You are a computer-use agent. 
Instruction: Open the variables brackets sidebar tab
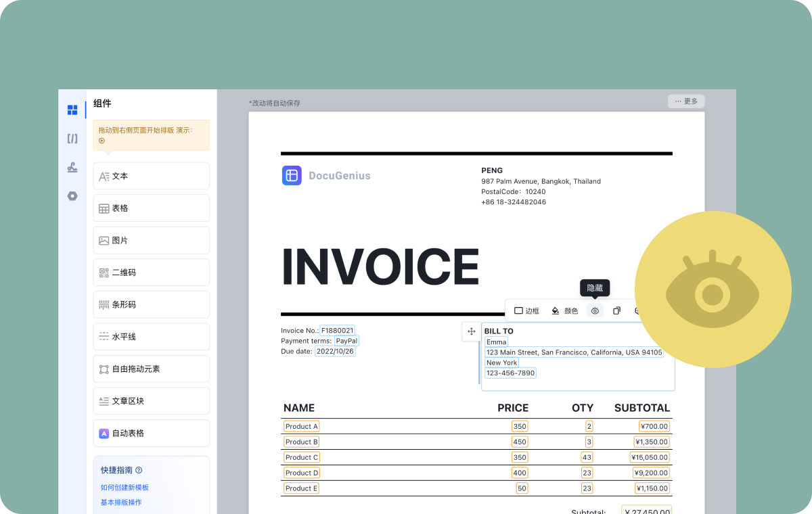pyautogui.click(x=72, y=139)
